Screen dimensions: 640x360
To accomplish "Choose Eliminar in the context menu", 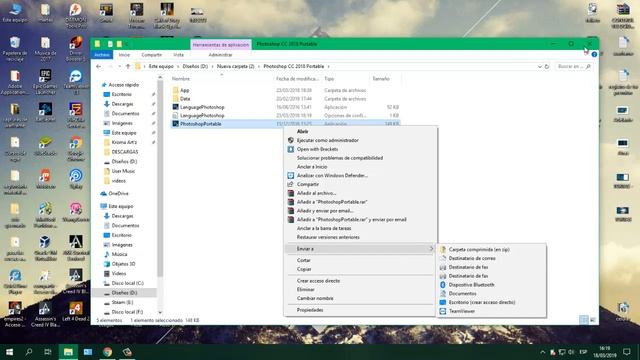I will (306, 290).
